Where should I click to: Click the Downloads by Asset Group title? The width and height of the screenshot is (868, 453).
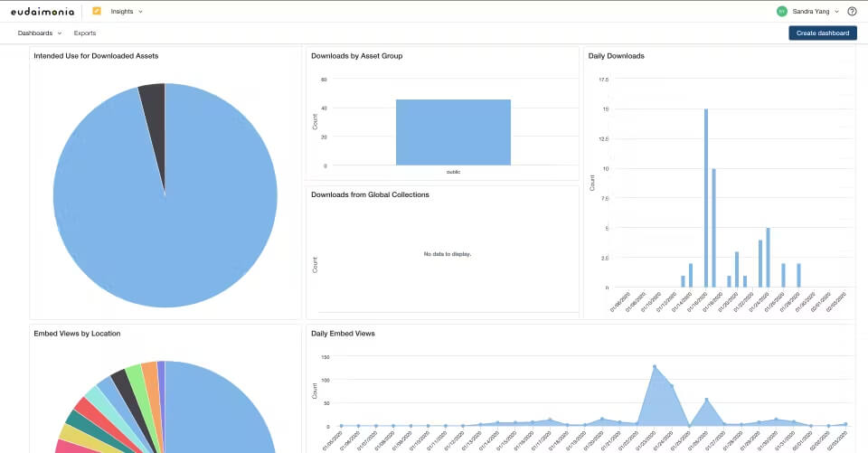pyautogui.click(x=356, y=56)
